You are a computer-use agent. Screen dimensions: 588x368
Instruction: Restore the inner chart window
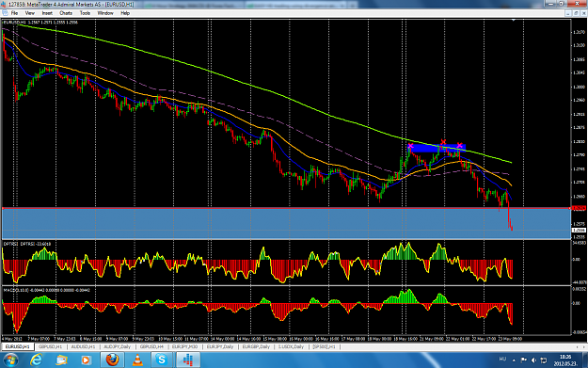coord(576,13)
